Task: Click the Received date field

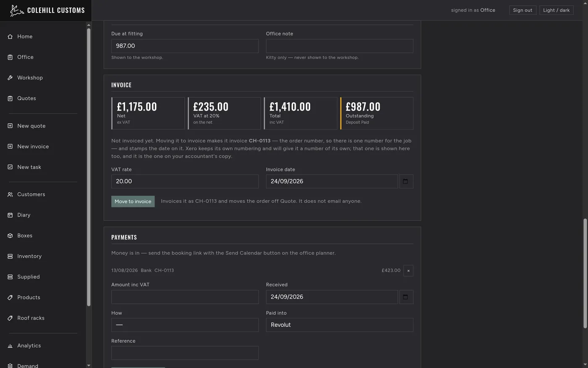Action: tap(332, 297)
